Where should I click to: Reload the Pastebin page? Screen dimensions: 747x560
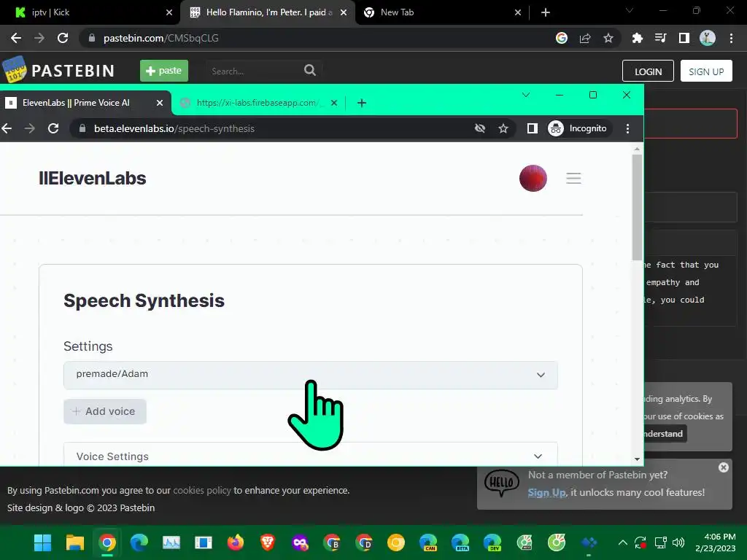click(x=63, y=38)
